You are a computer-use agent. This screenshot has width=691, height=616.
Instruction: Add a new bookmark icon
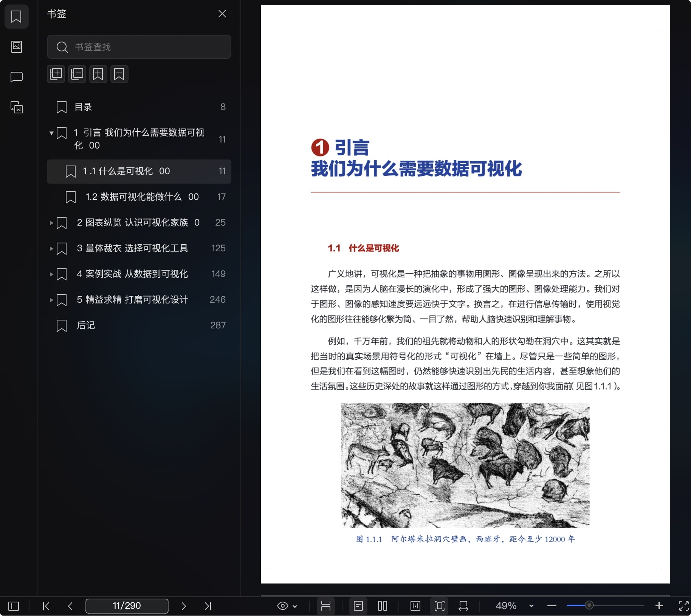(98, 74)
